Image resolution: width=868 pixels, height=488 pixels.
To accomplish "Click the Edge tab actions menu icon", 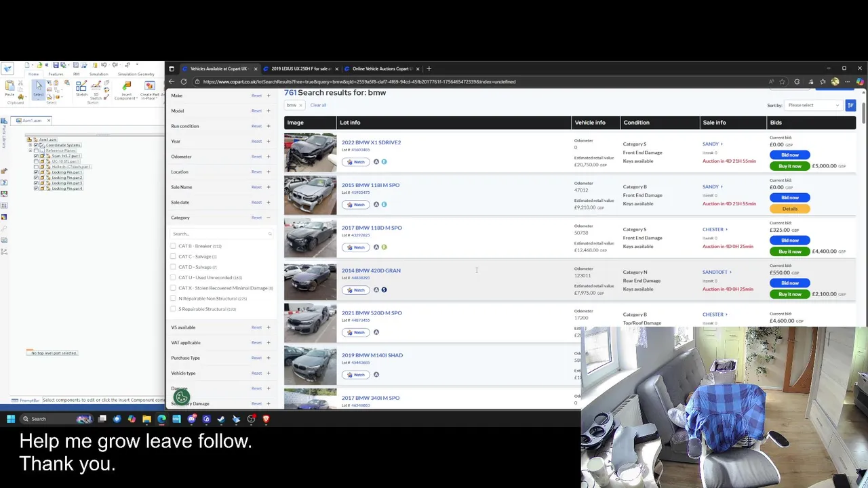I will (x=172, y=68).
